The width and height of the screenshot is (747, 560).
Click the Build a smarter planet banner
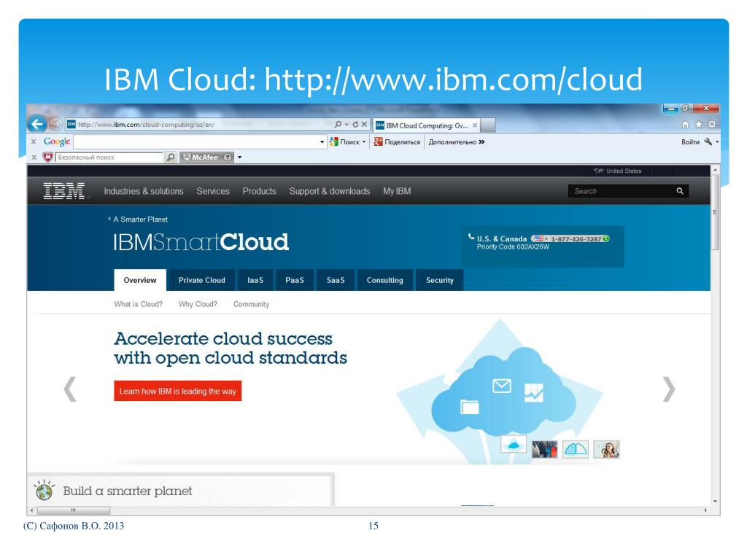click(x=181, y=490)
